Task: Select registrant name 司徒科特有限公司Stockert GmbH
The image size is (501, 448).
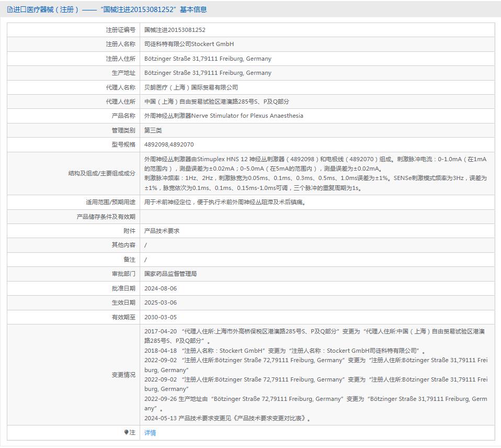Action: tap(189, 44)
